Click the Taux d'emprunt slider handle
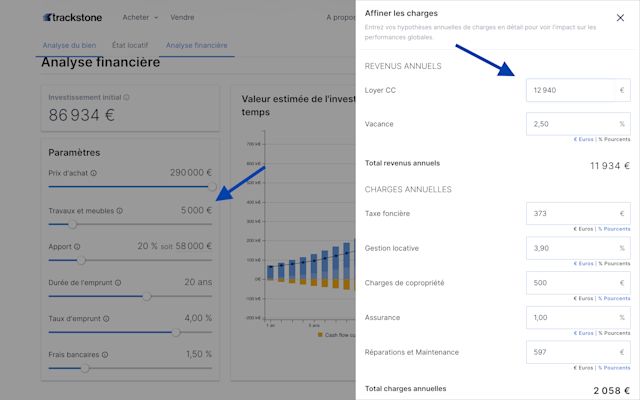The width and height of the screenshot is (640, 400). (x=176, y=332)
